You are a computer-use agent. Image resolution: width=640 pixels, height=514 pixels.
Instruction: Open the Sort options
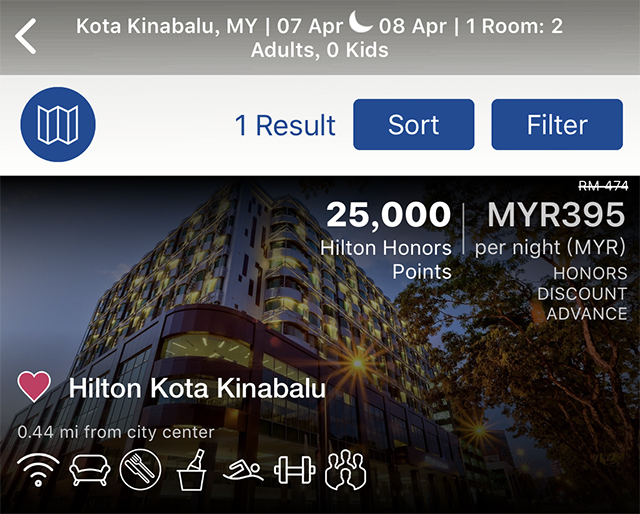click(413, 125)
